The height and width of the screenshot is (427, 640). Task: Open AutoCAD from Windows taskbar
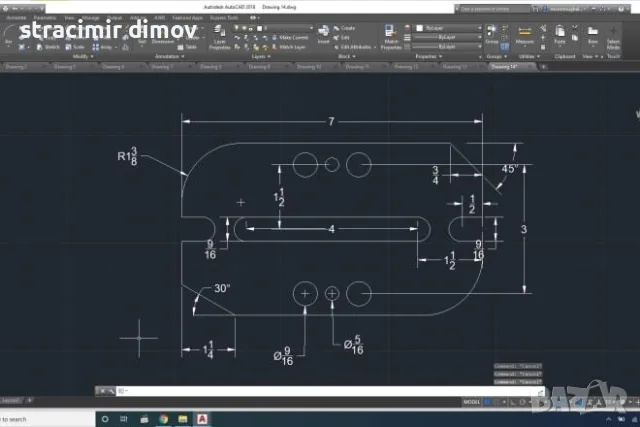pos(202,419)
